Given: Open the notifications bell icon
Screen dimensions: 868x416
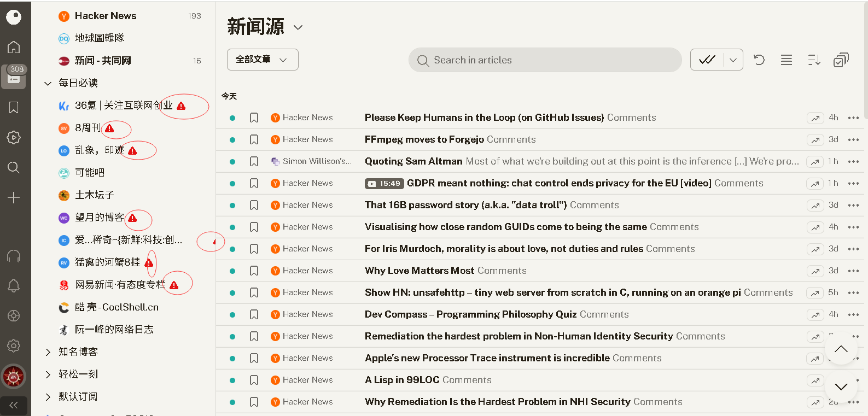Looking at the screenshot, I should pos(14,285).
